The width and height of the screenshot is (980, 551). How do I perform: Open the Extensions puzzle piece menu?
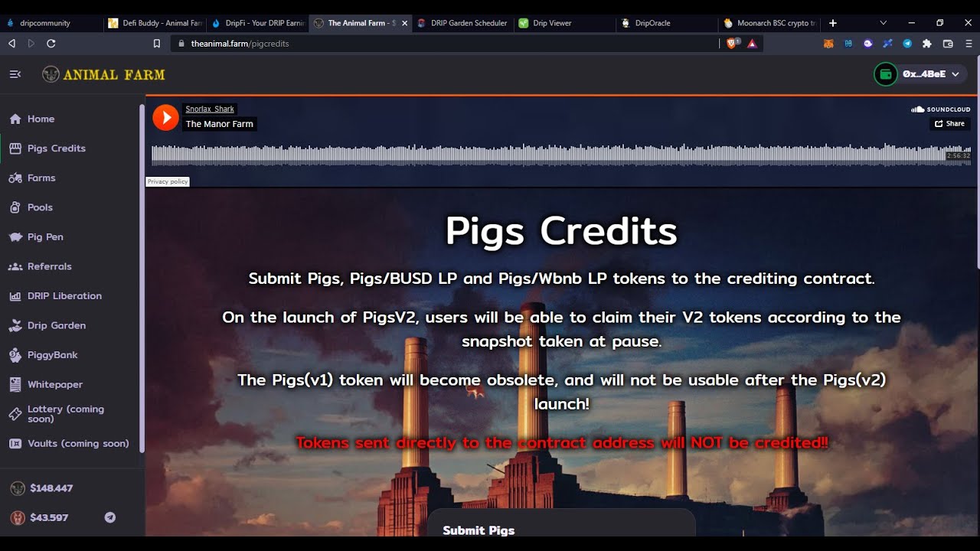[x=927, y=44]
